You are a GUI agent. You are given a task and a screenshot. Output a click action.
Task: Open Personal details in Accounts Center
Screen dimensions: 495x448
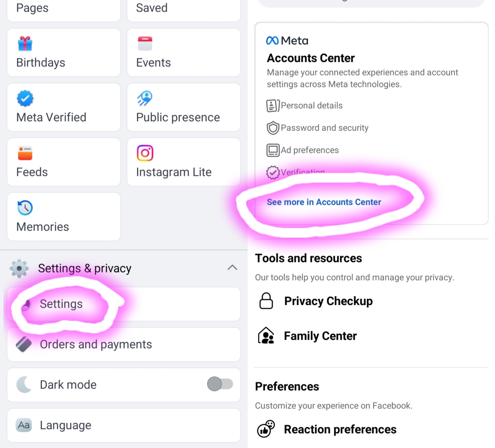point(311,105)
